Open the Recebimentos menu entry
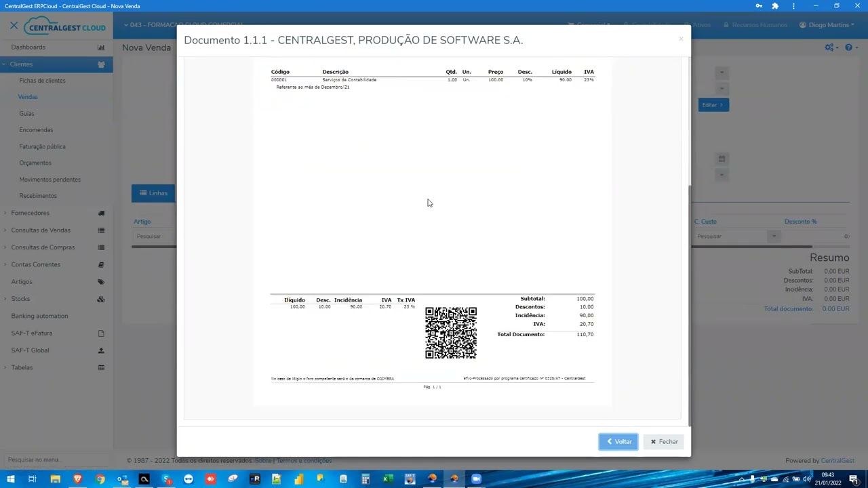 point(38,196)
